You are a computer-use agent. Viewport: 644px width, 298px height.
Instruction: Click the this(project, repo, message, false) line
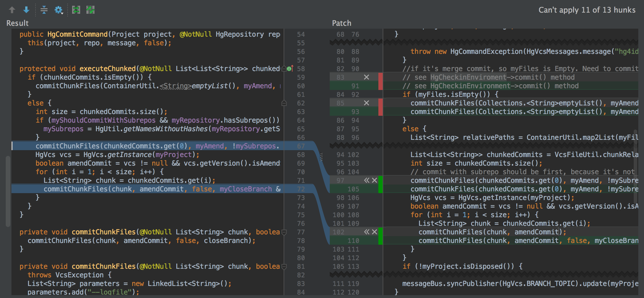click(x=99, y=43)
